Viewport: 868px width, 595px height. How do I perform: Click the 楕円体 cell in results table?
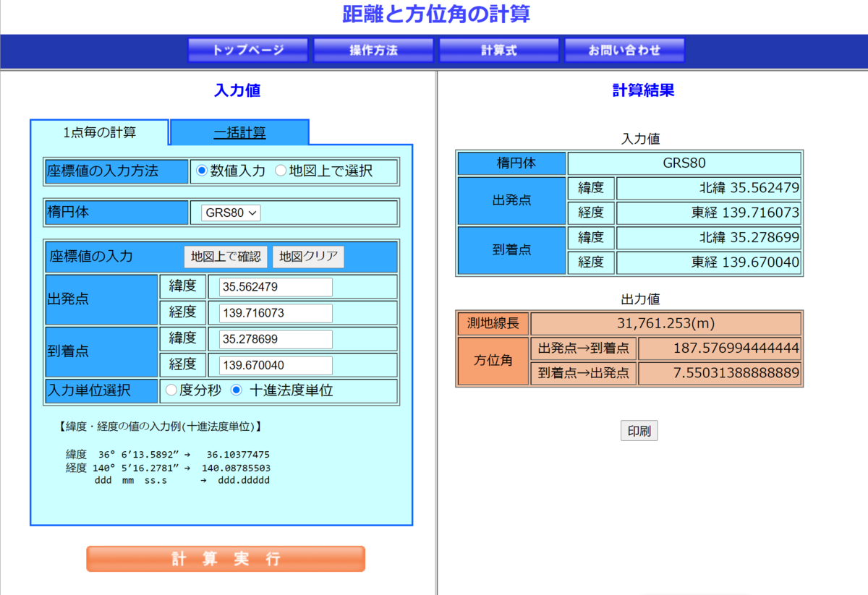[512, 163]
